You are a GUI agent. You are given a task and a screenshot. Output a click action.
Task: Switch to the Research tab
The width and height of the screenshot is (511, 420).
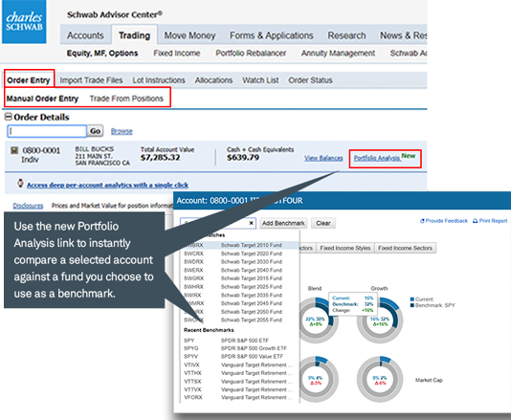click(x=346, y=35)
